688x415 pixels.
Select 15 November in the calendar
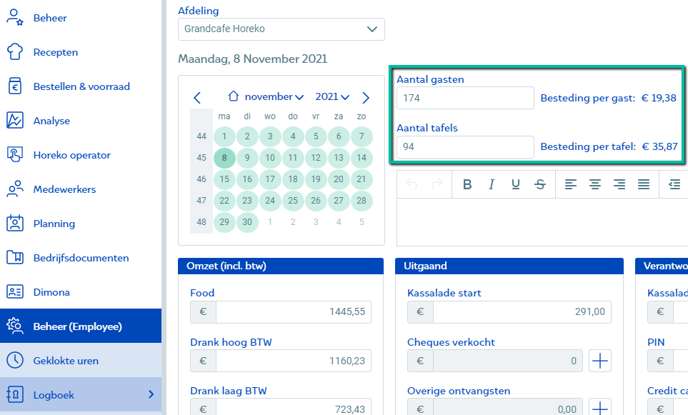point(225,179)
